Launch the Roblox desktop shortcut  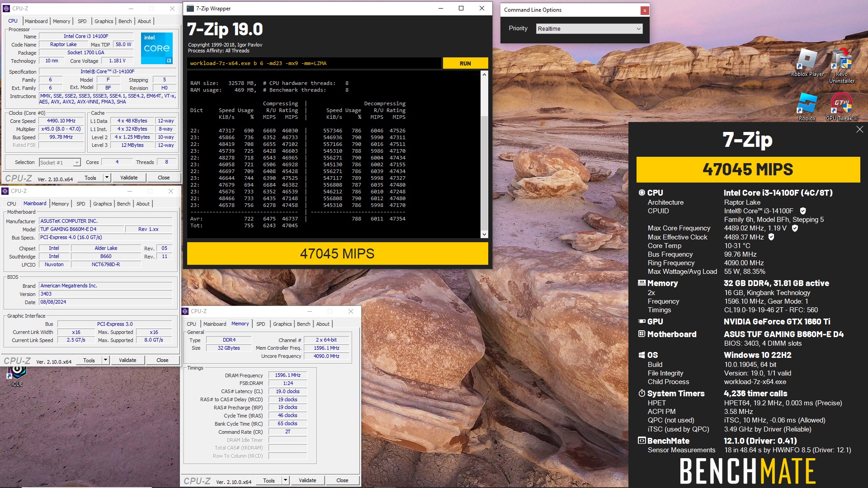pyautogui.click(x=807, y=107)
